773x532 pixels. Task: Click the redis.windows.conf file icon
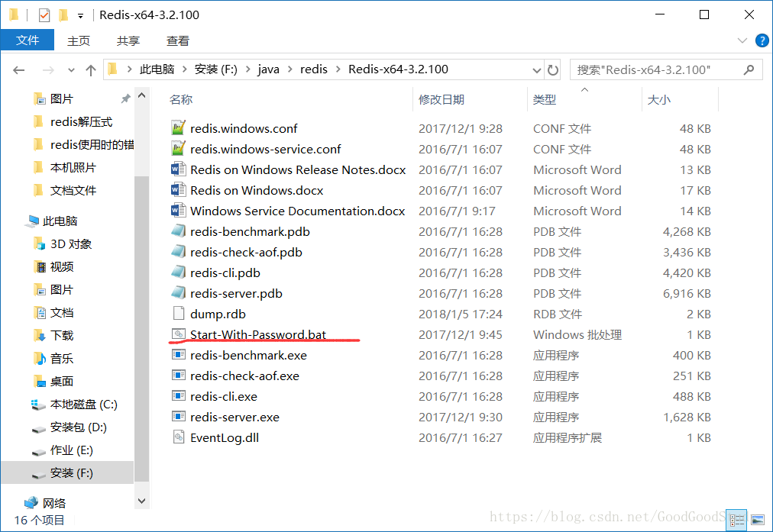click(178, 128)
